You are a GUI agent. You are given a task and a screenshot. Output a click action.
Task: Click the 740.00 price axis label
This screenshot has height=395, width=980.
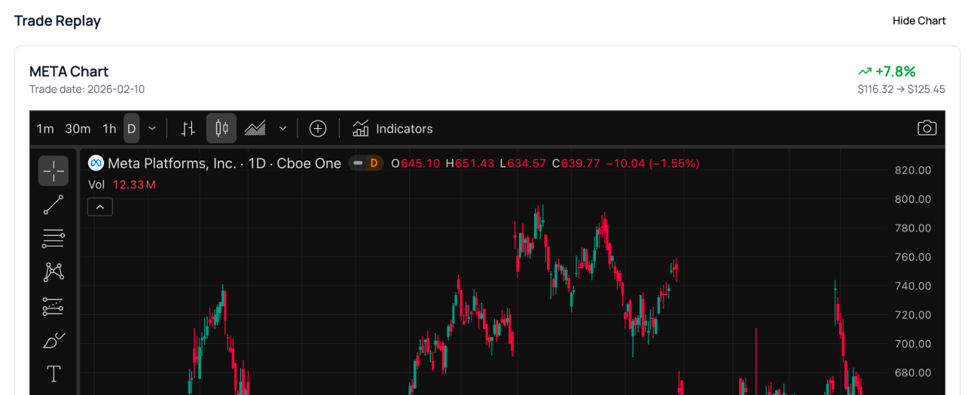(913, 286)
